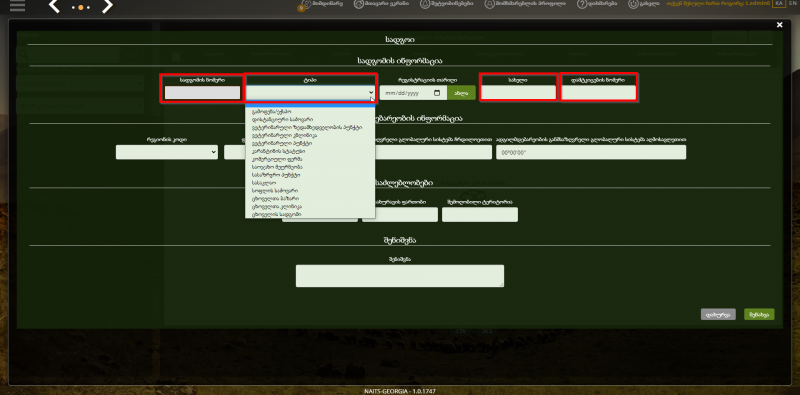
Task: Click the restricted territory input field
Action: (480, 214)
